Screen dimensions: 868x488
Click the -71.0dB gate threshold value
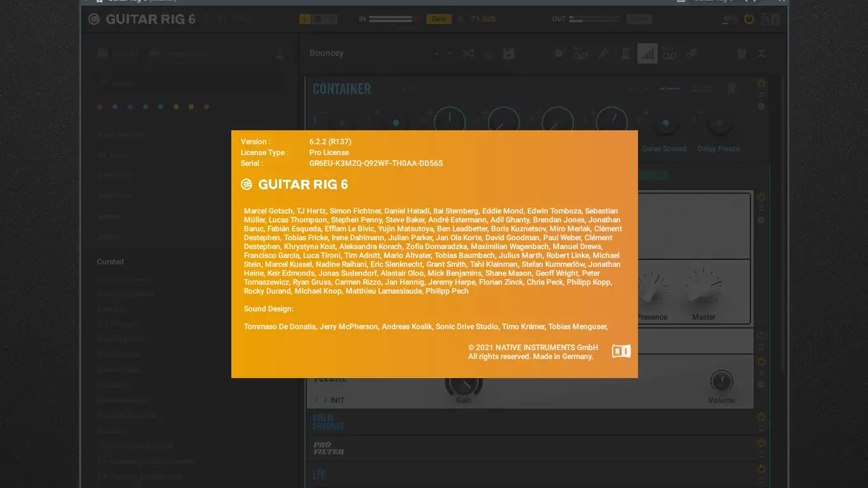click(x=482, y=19)
